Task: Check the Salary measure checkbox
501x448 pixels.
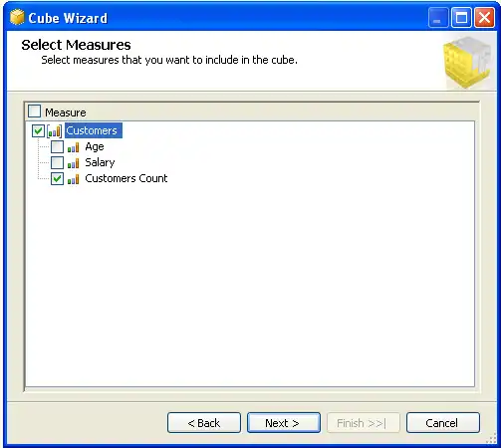Action: coord(57,162)
